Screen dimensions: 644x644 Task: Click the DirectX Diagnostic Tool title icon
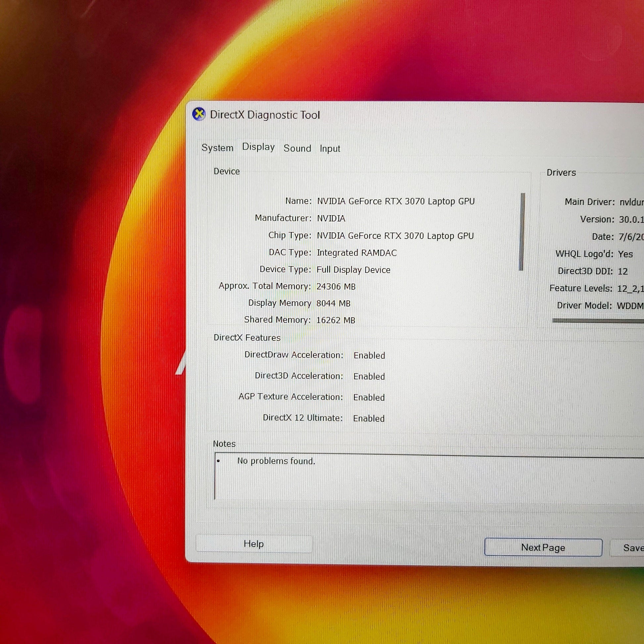tap(199, 114)
